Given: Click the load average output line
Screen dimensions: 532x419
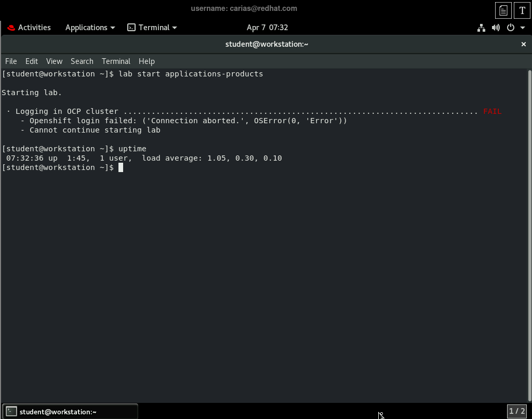Looking at the screenshot, I should (x=144, y=158).
